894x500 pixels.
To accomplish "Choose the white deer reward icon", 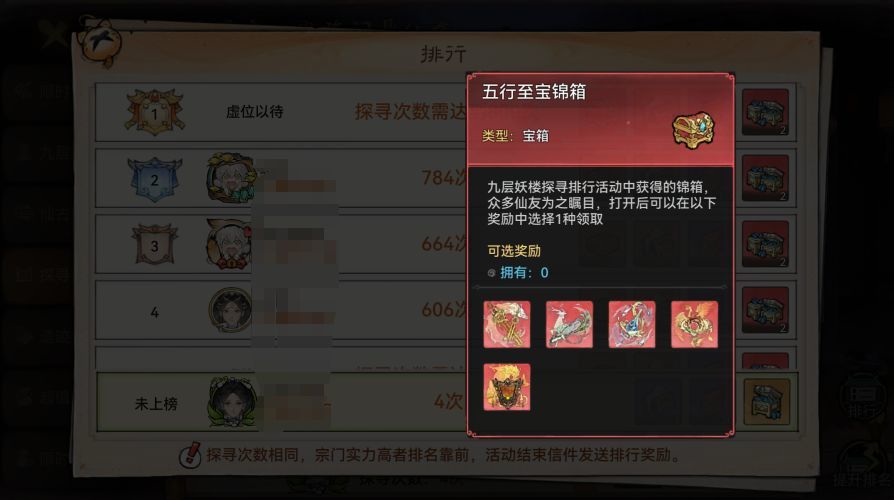I will pyautogui.click(x=569, y=324).
